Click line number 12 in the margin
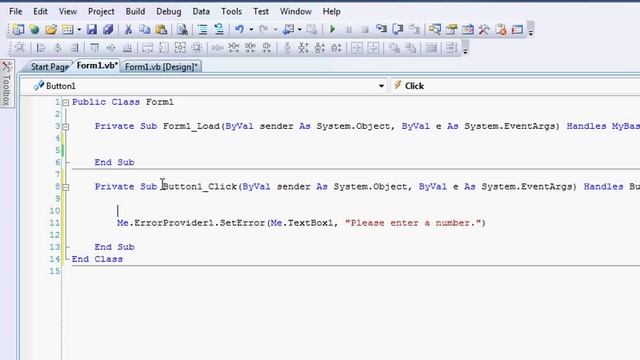 coord(55,235)
